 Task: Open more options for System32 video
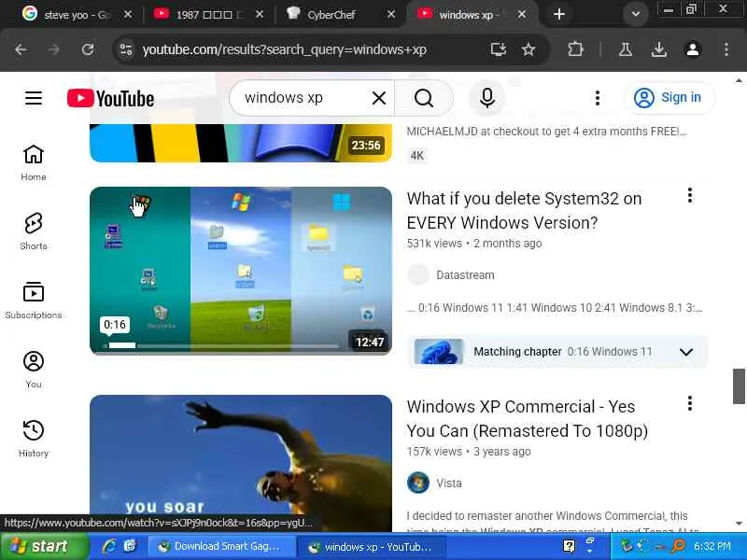[x=689, y=195]
